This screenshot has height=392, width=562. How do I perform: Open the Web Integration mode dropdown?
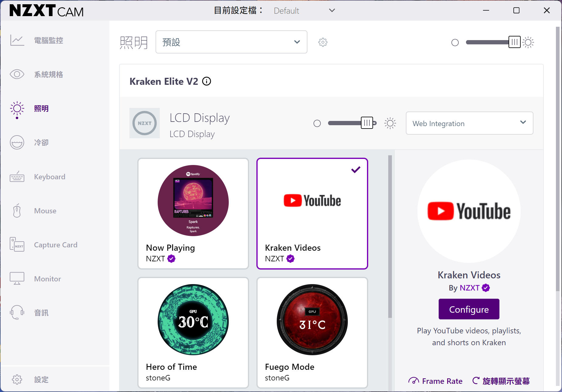[x=469, y=123]
